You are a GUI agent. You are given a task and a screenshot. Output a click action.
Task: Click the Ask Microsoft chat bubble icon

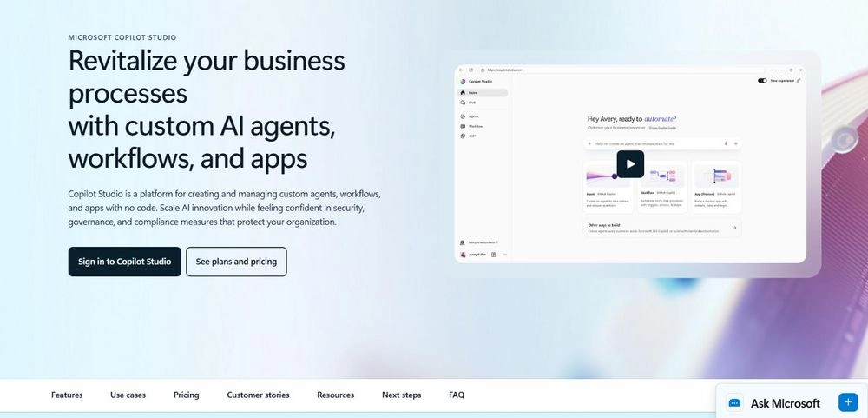(x=734, y=403)
